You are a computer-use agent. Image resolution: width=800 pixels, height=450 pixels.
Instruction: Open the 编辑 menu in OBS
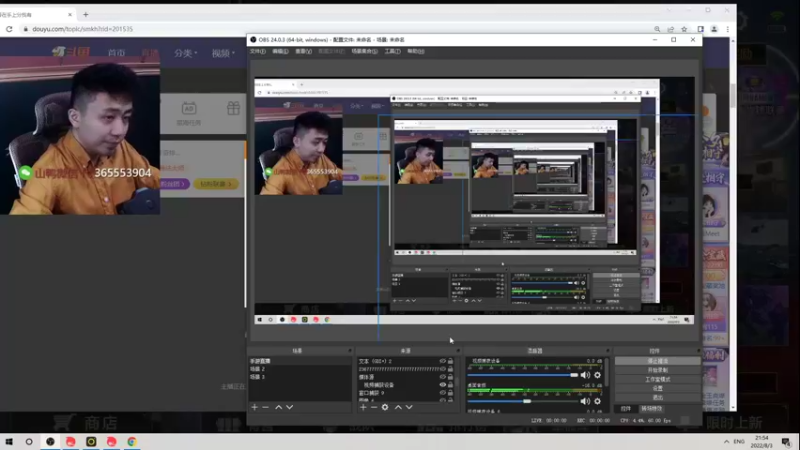point(280,52)
